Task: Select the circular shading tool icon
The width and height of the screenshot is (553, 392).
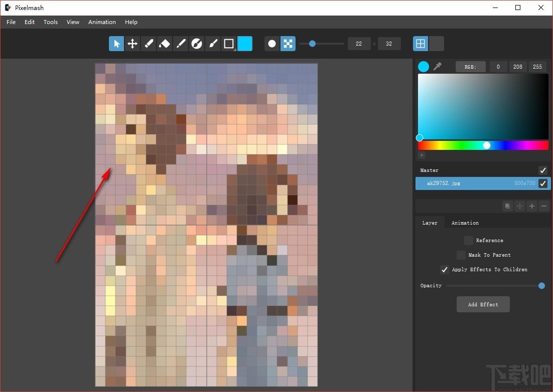Action: (196, 44)
